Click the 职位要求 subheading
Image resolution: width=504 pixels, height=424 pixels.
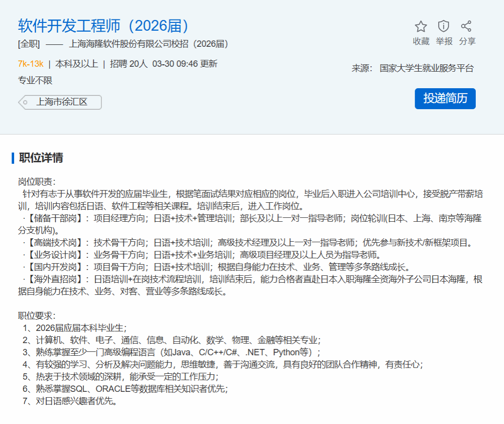click(x=37, y=316)
